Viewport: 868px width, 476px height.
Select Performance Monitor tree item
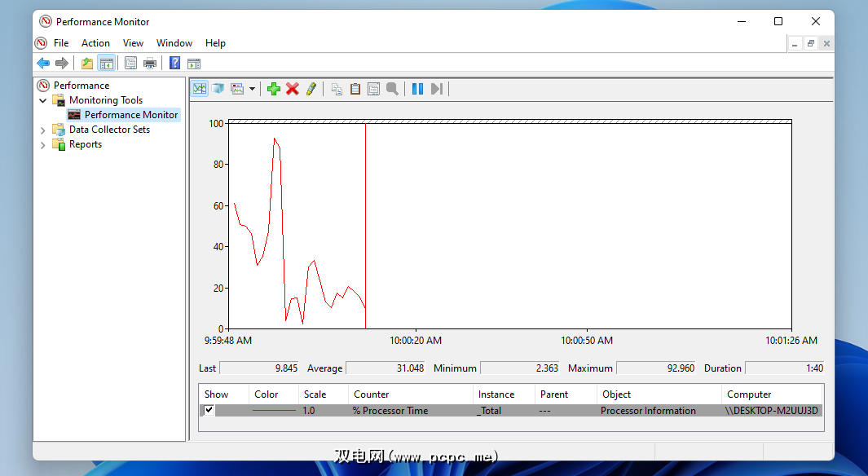click(131, 115)
